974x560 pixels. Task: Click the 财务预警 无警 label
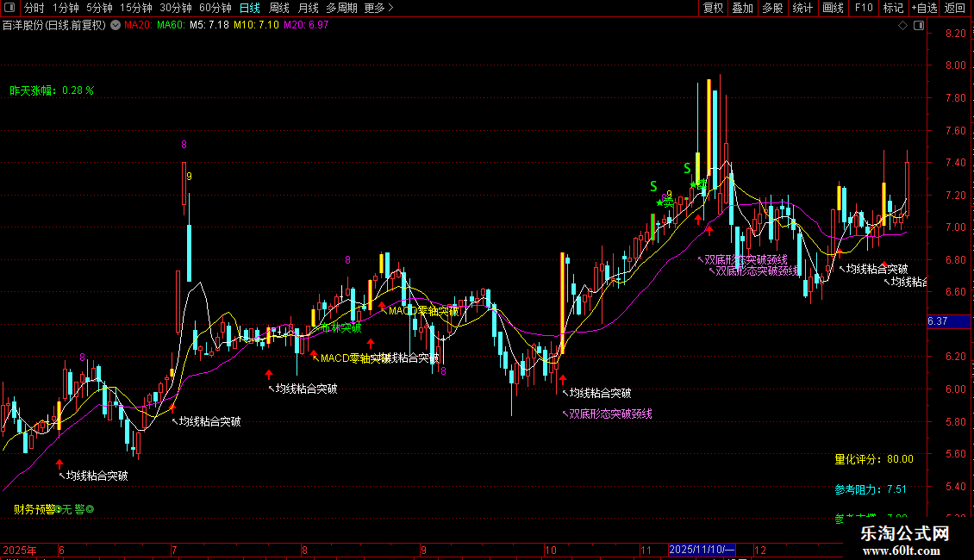[54, 510]
